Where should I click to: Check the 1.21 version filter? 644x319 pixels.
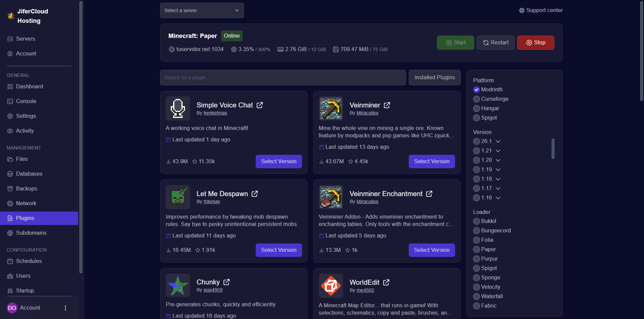coord(477,151)
